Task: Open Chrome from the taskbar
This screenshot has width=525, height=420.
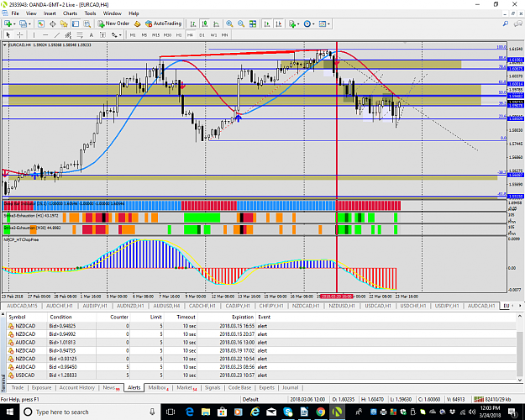Action: click(x=321, y=412)
